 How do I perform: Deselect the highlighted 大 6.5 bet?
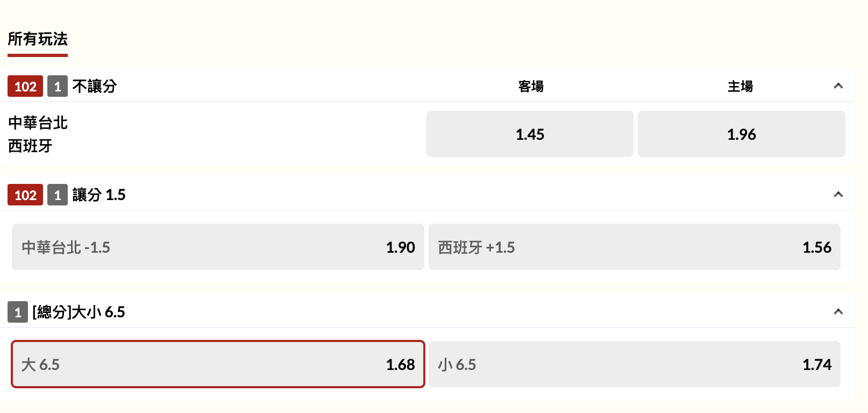(218, 364)
